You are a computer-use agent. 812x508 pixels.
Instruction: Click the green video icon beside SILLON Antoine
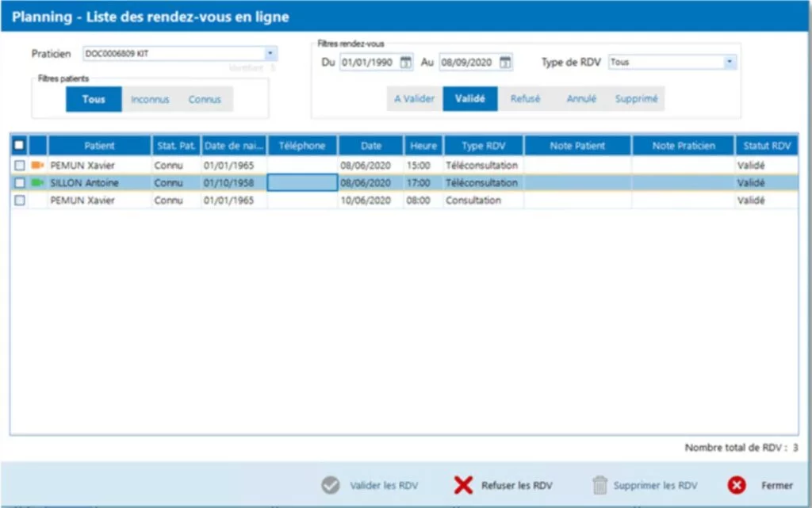pos(37,183)
